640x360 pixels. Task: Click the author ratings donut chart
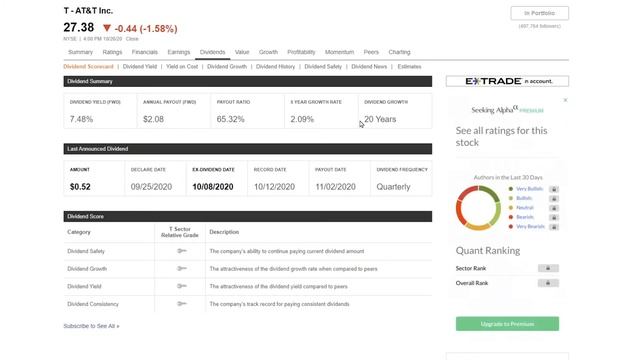click(478, 208)
